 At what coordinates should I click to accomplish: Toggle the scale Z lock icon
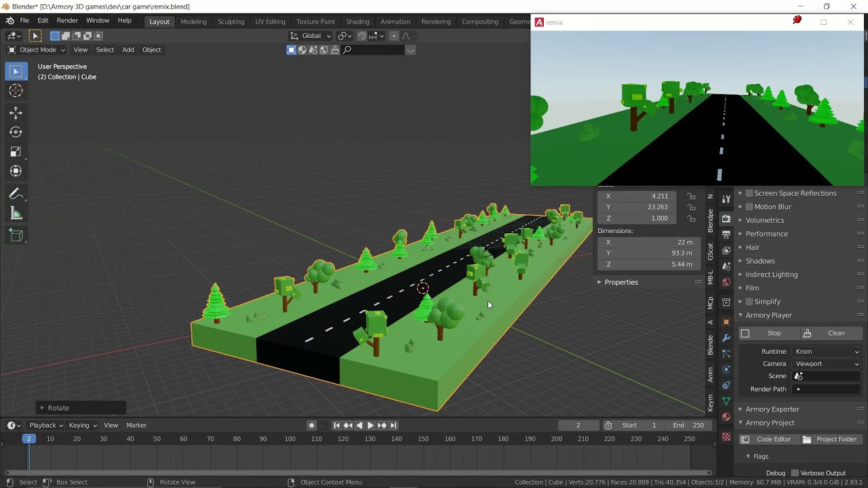click(x=692, y=218)
